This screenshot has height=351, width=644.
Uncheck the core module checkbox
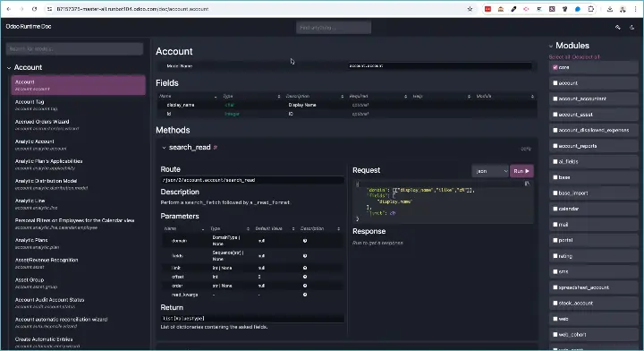tap(555, 67)
